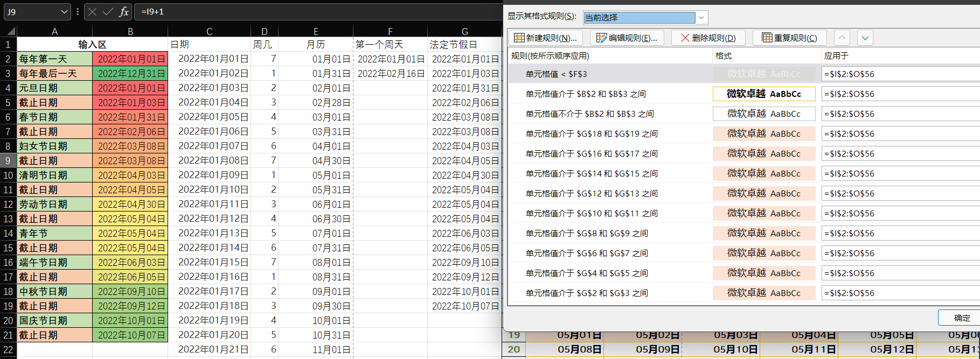The width and height of the screenshot is (980, 359).
Task: Click the formula bar showing =I9+1
Action: pyautogui.click(x=318, y=12)
